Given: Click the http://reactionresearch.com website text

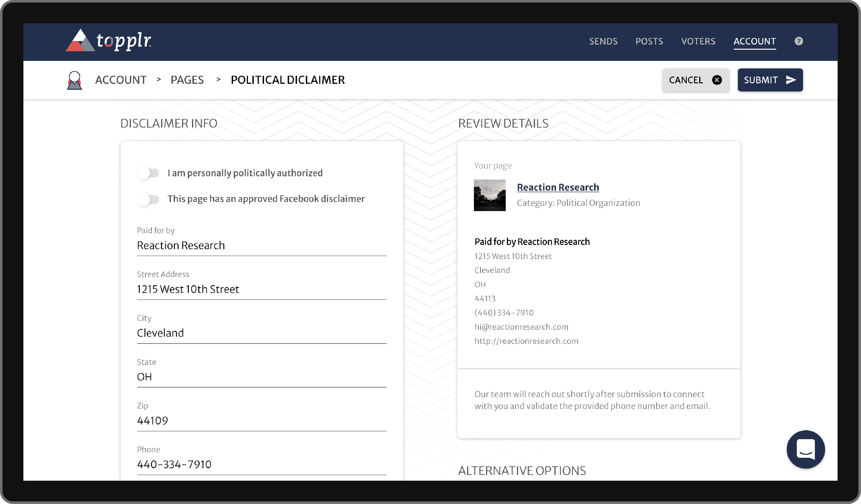Looking at the screenshot, I should coord(526,341).
